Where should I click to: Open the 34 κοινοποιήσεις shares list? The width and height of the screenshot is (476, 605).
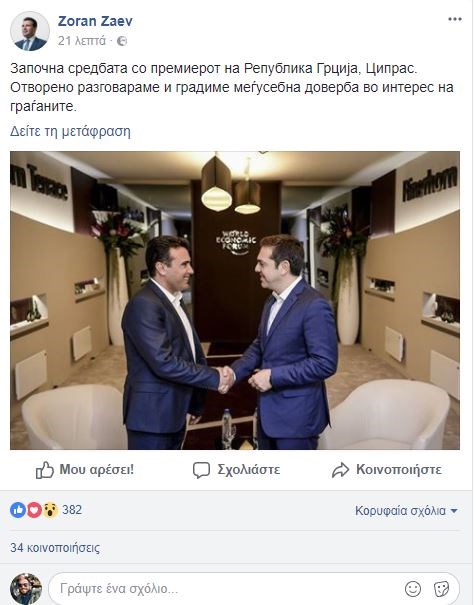point(55,548)
